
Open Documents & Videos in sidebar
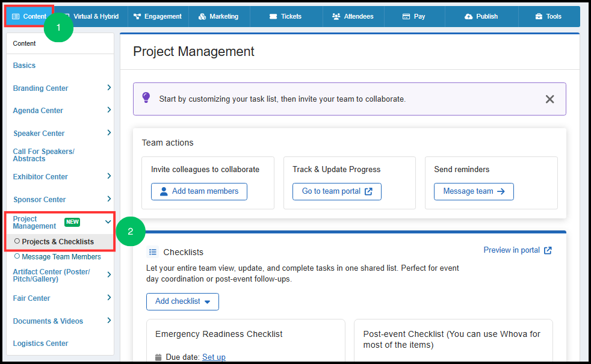[48, 321]
